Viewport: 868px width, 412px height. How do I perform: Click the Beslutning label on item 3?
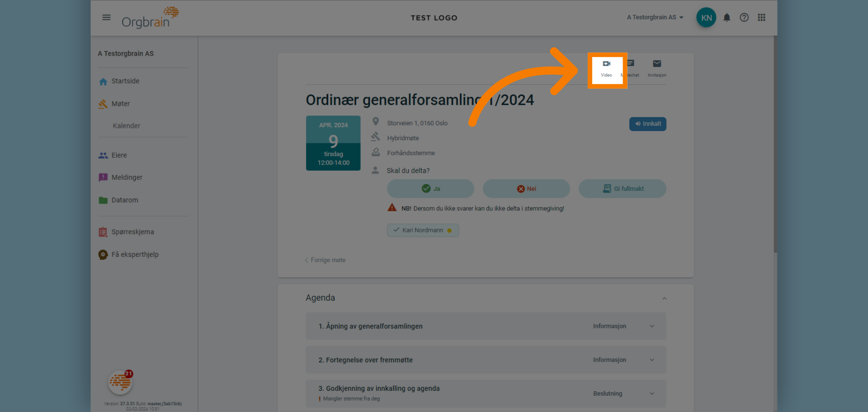click(608, 393)
